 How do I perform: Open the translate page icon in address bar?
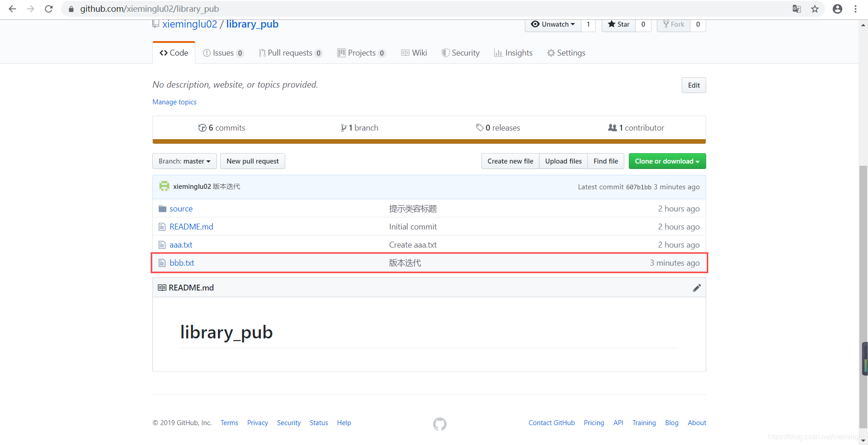[x=797, y=9]
